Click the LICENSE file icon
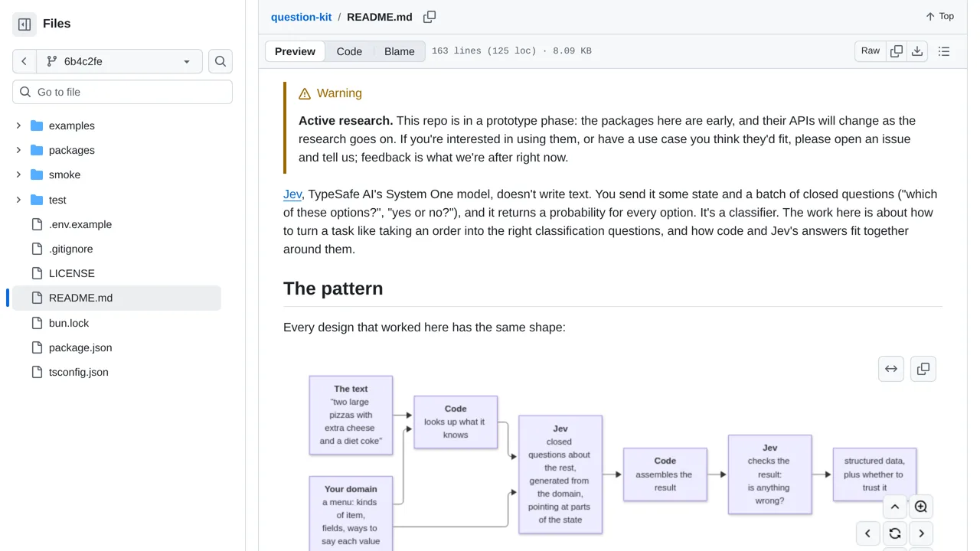 [37, 273]
